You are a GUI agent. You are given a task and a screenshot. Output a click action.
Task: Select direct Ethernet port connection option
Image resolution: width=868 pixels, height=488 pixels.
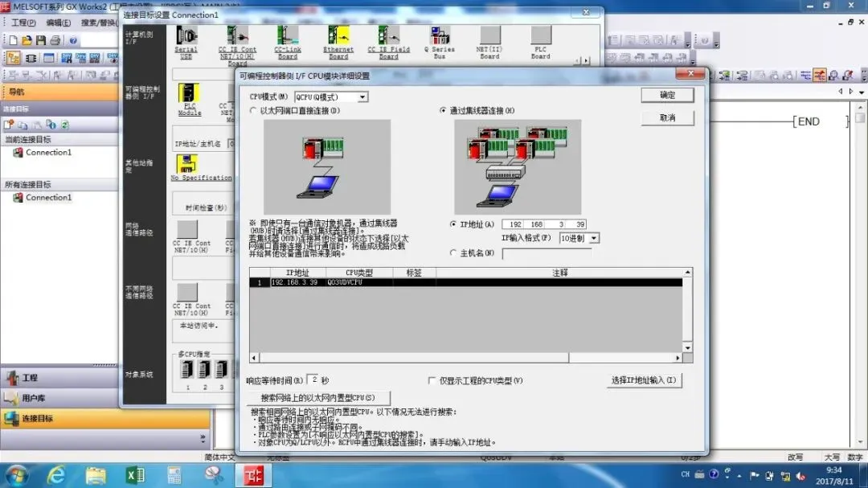click(253, 110)
